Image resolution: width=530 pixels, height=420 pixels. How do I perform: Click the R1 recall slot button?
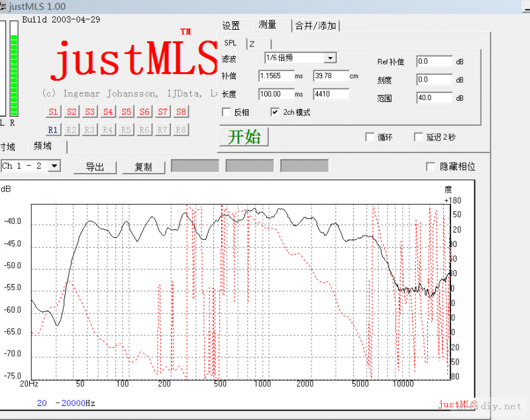(x=53, y=130)
